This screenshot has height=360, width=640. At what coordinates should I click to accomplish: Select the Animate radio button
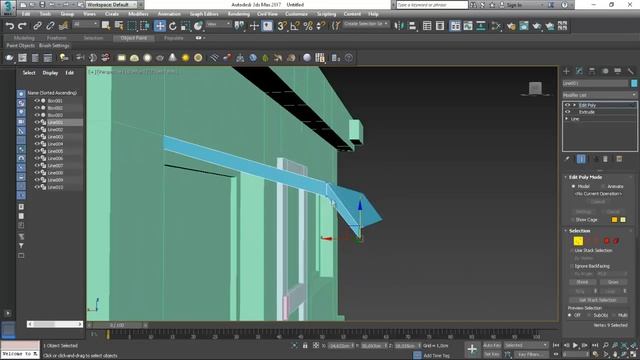603,186
